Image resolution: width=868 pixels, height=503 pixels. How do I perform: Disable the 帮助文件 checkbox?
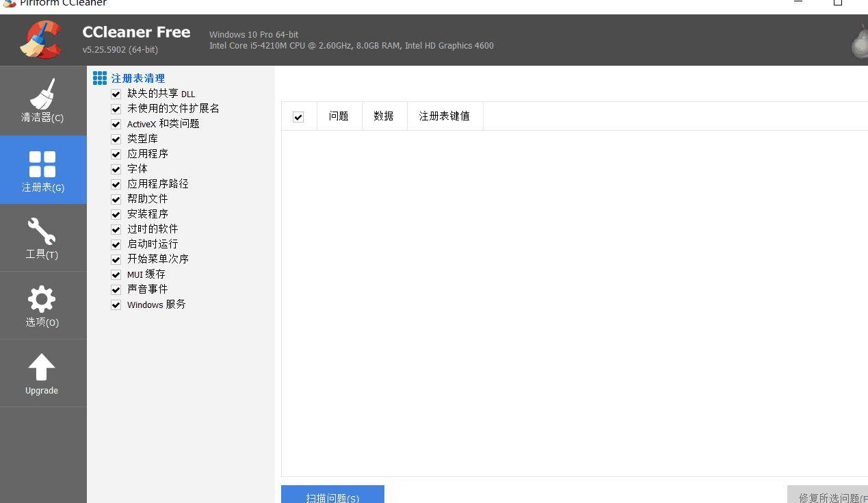(x=116, y=199)
